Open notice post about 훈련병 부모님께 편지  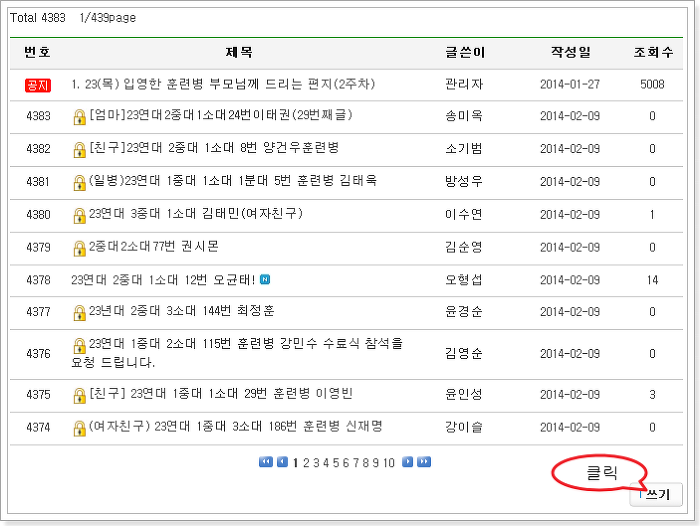click(x=223, y=84)
